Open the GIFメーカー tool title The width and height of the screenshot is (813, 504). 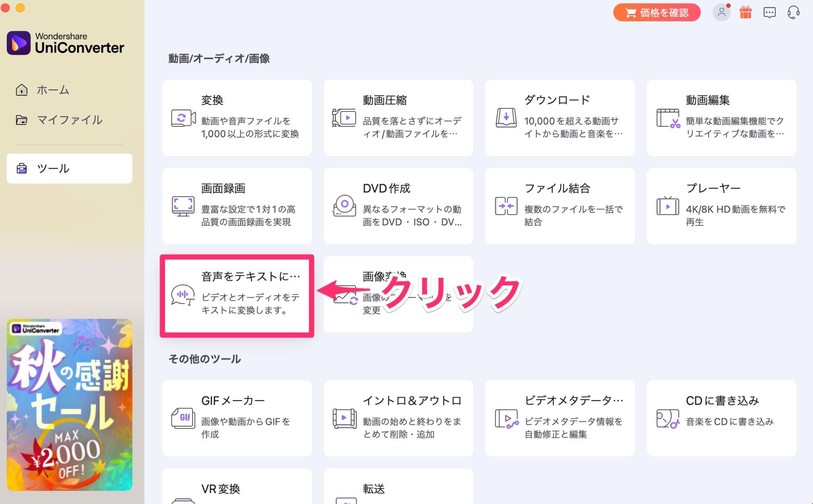(x=233, y=400)
